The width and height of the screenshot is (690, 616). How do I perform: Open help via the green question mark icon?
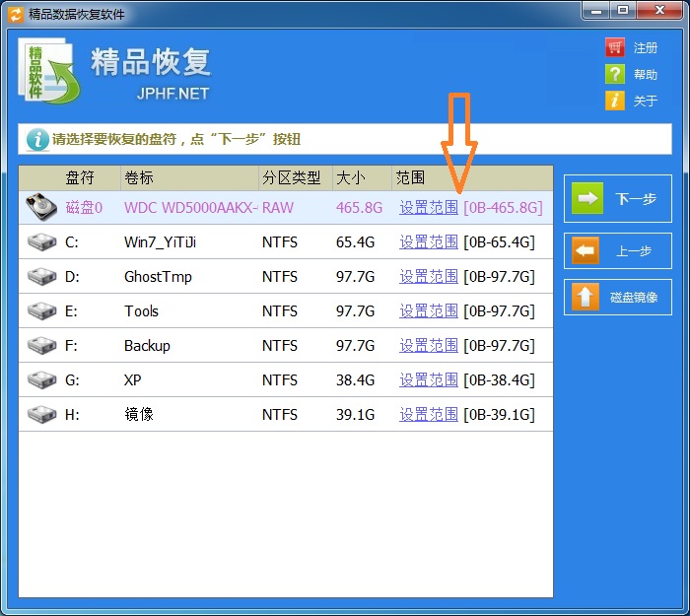pos(615,74)
